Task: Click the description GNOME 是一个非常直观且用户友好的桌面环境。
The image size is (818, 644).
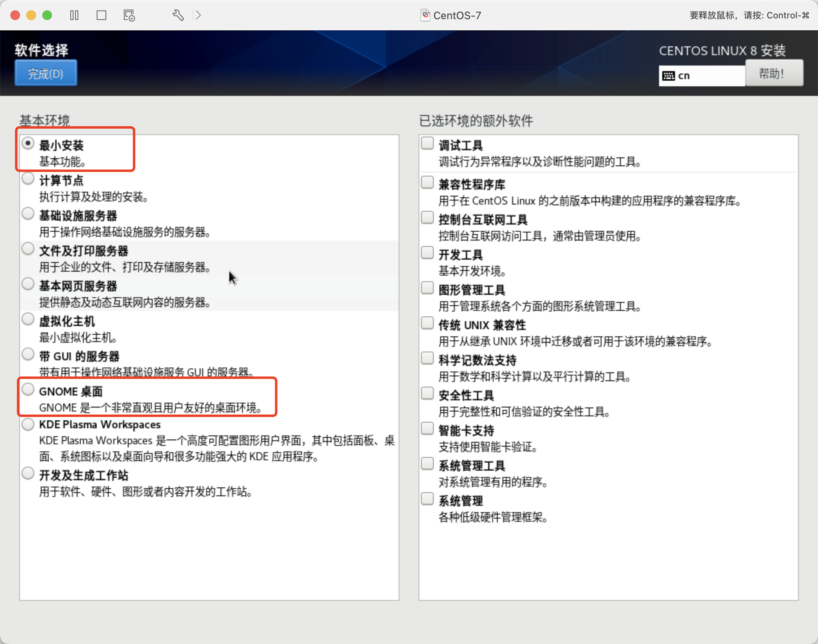Action: point(151,407)
